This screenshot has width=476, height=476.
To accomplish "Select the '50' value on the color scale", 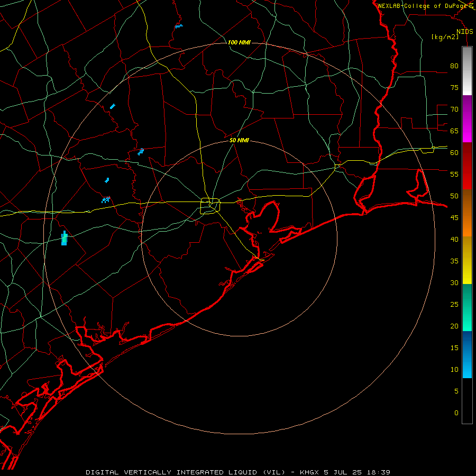I will [454, 196].
